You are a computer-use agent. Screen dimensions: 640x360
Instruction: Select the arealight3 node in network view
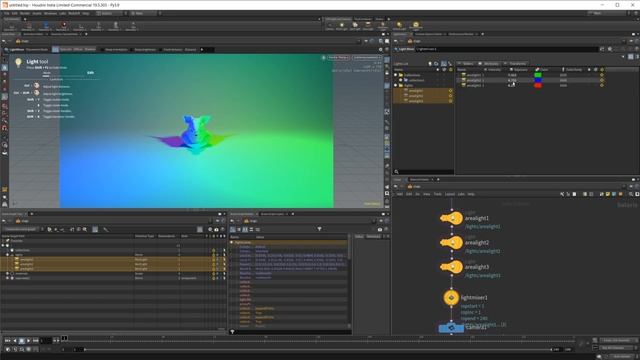(451, 267)
